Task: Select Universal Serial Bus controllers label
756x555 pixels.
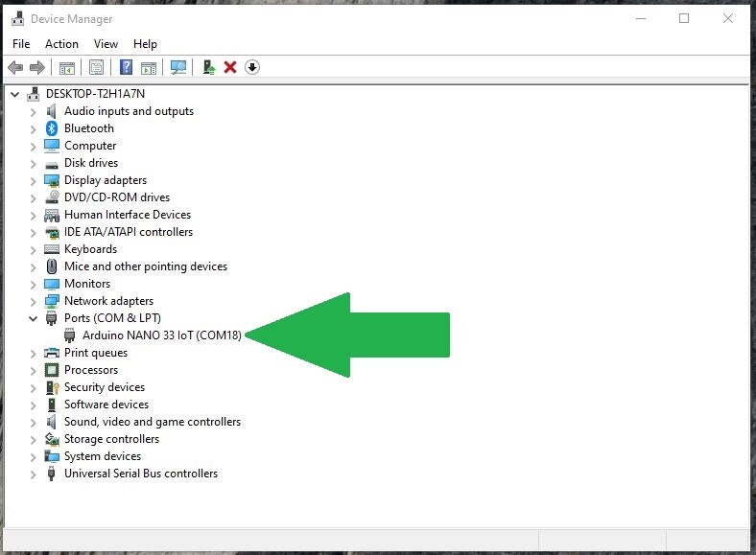Action: tap(141, 474)
